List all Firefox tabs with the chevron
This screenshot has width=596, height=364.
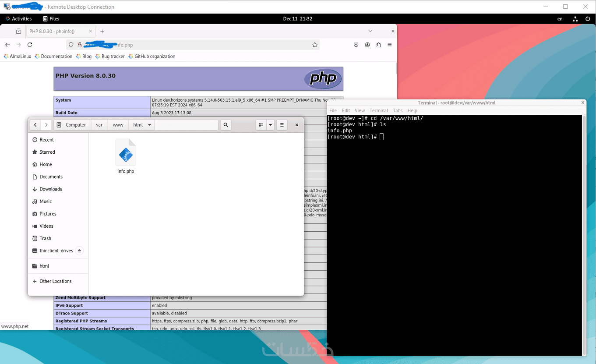[x=370, y=31]
